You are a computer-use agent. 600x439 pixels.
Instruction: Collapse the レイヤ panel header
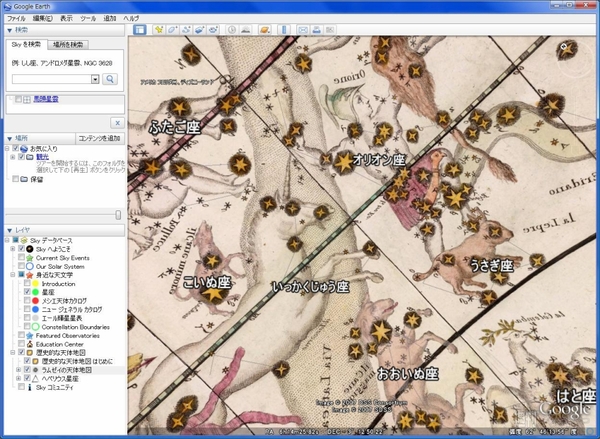point(10,228)
